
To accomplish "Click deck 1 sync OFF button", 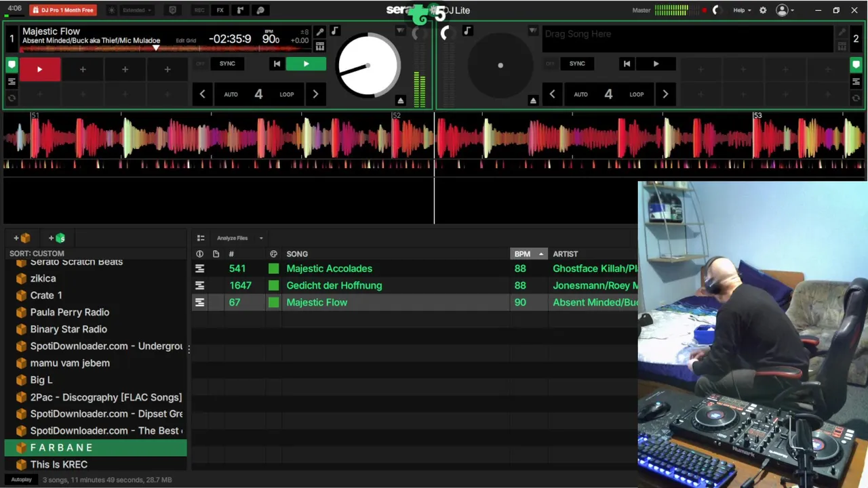I will (x=200, y=64).
